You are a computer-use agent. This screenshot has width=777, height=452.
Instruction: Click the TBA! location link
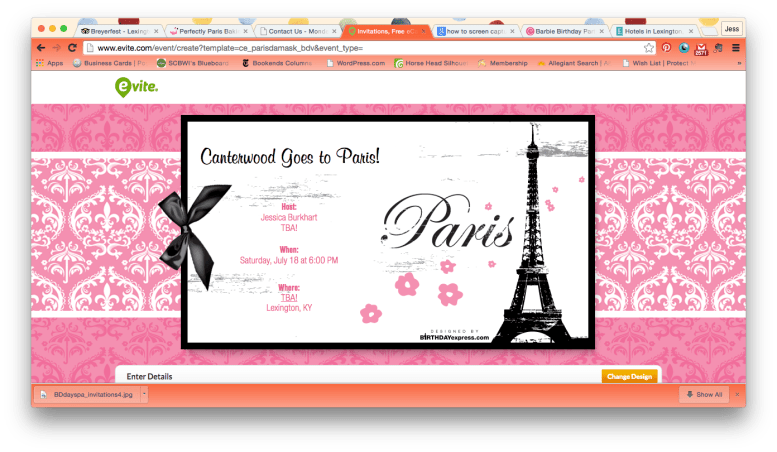click(x=289, y=297)
